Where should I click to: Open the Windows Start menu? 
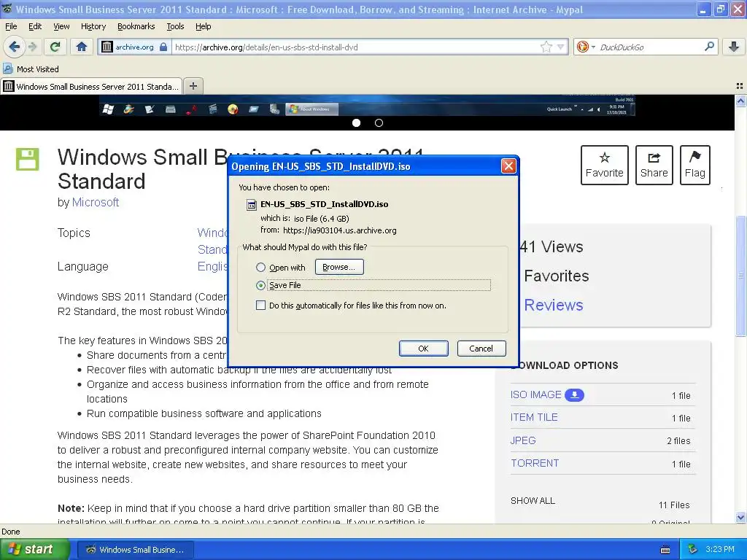(34, 549)
